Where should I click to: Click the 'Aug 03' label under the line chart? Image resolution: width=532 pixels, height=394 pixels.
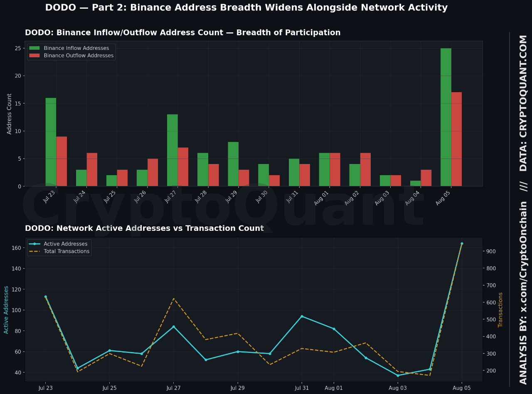(398, 388)
